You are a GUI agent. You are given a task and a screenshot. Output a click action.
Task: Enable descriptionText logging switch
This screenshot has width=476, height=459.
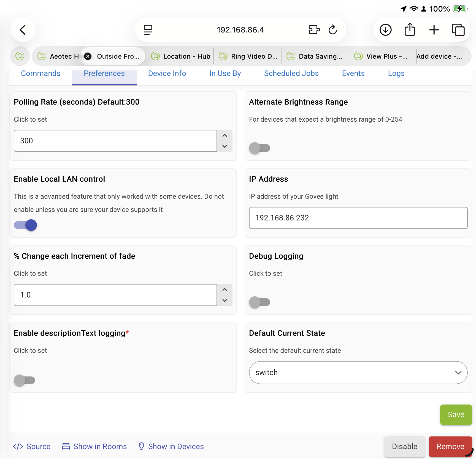coord(25,380)
